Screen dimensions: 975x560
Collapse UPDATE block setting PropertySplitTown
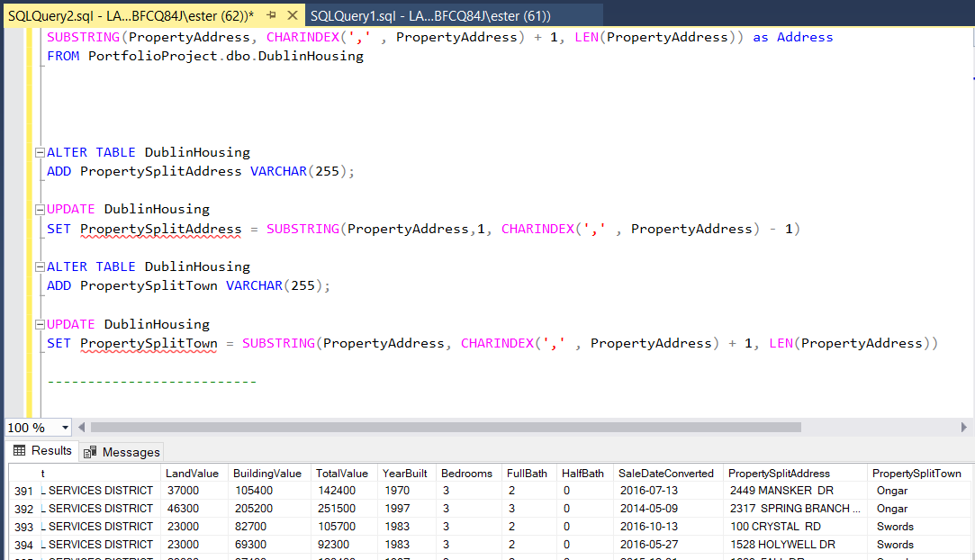[40, 324]
